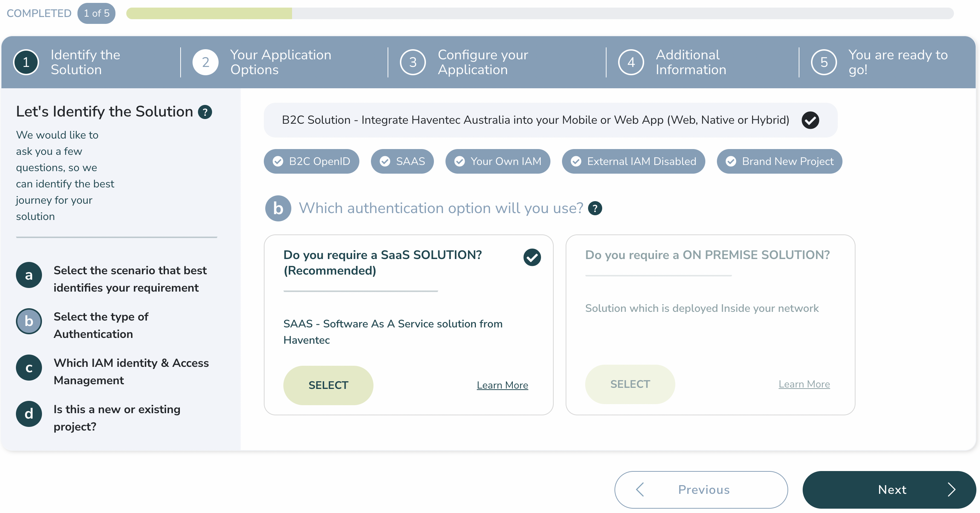Open 'Your Application Options' step tab

[x=280, y=62]
